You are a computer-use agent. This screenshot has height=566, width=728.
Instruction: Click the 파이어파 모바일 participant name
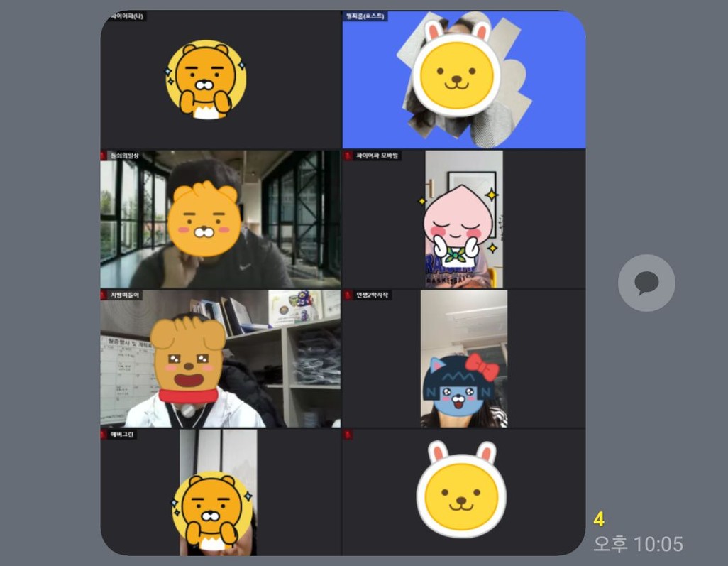(377, 156)
